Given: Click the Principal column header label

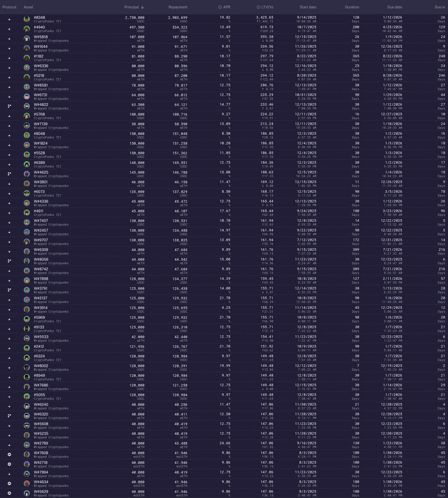Looking at the screenshot, I should [132, 7].
